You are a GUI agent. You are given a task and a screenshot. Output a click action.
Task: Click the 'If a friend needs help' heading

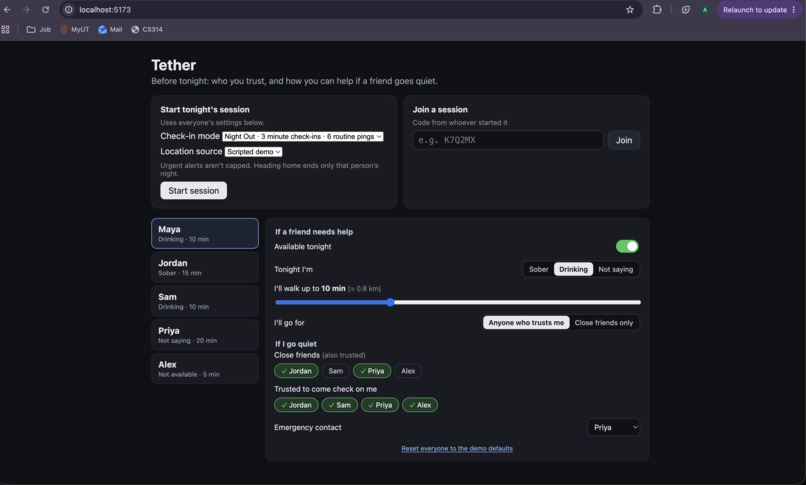[x=314, y=232]
